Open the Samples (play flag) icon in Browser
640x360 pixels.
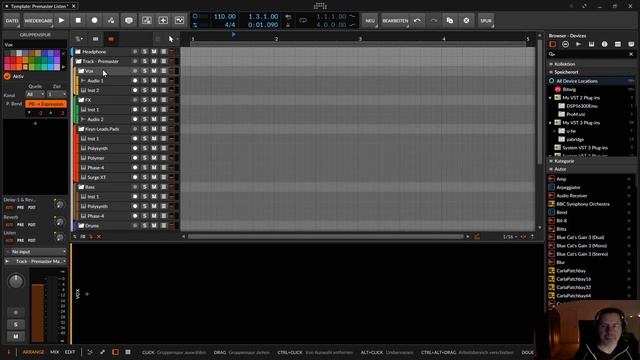[x=578, y=44]
